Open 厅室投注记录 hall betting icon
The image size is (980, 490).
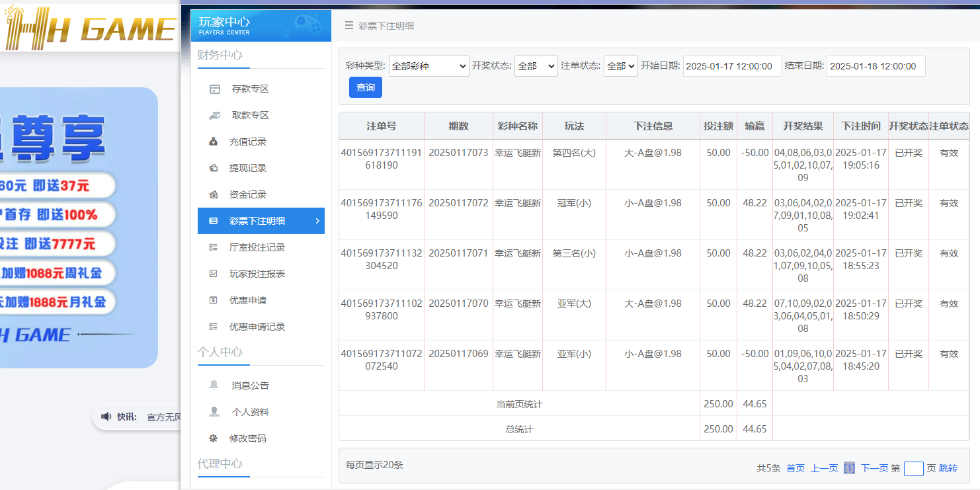(x=214, y=247)
